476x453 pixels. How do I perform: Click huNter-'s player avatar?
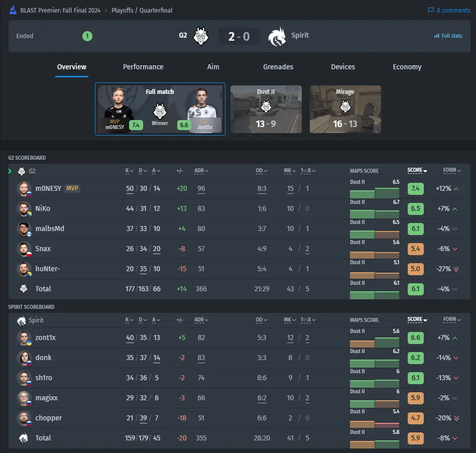pyautogui.click(x=24, y=269)
